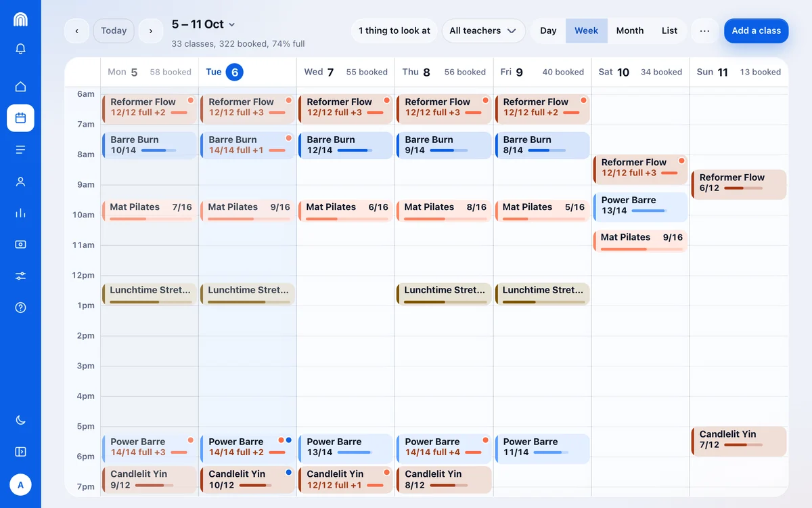
Task: Open the notifications bell in sidebar
Action: point(20,49)
